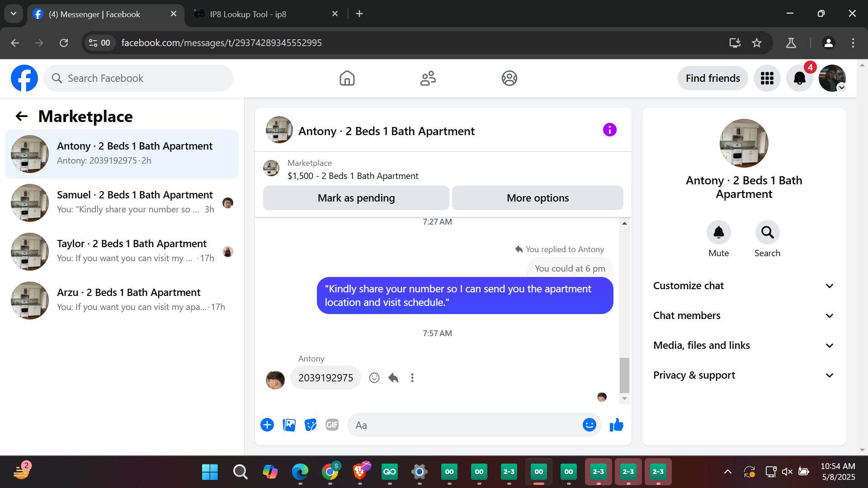This screenshot has width=868, height=488.
Task: Open the Facebook menu grid icon
Action: point(767,78)
